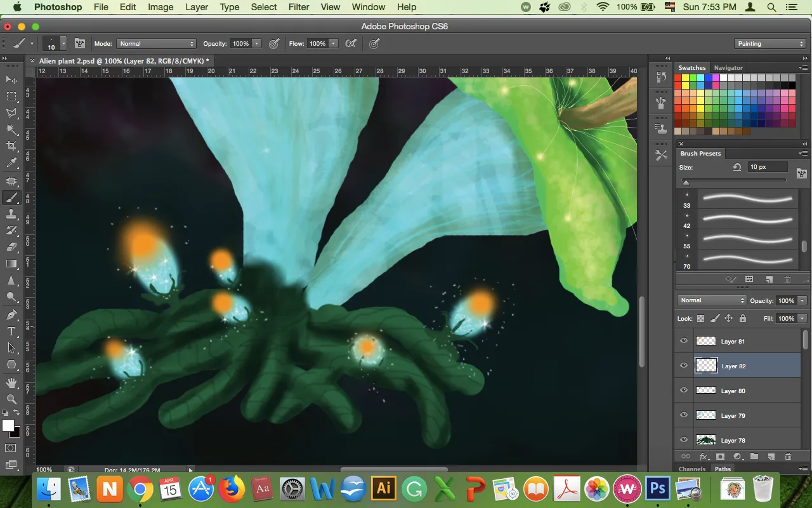Screen dimensions: 812x508
Task: Select the Dodge tool
Action: click(11, 297)
